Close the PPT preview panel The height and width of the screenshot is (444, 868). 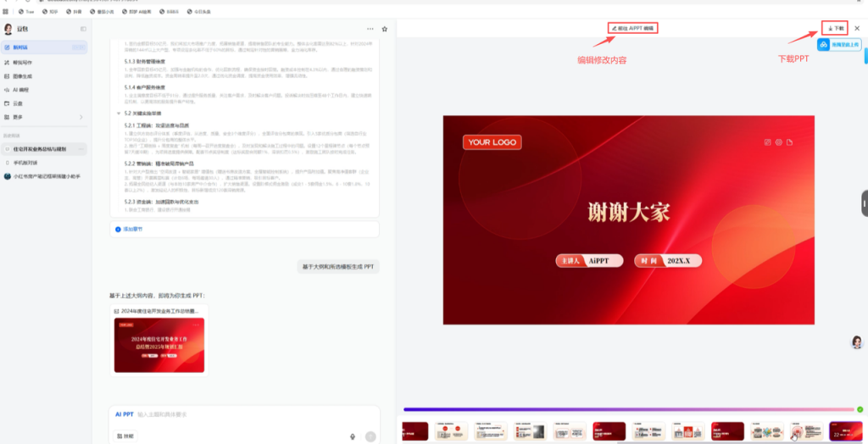tap(857, 28)
